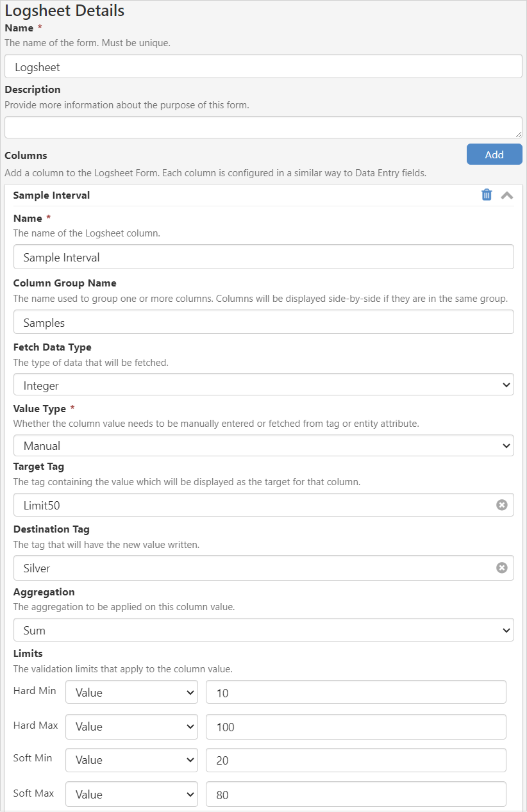The height and width of the screenshot is (812, 527).
Task: Clear the Destination Tag Silver value
Action: pyautogui.click(x=502, y=567)
